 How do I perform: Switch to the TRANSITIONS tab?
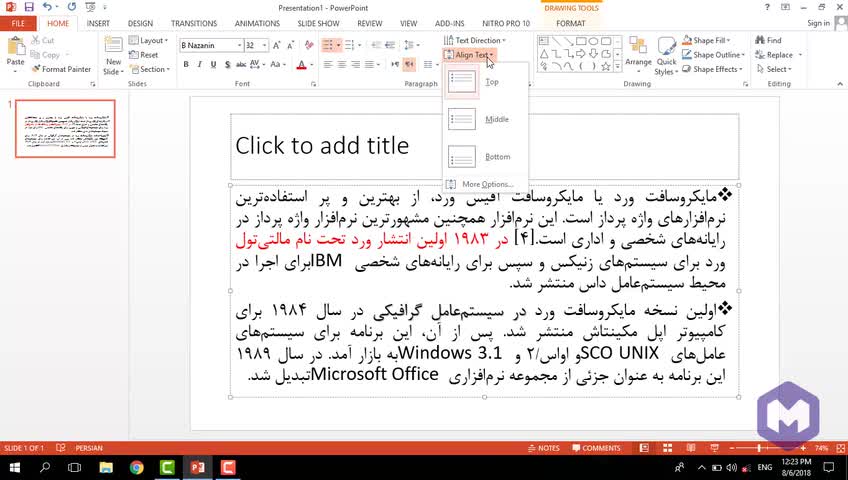point(194,23)
